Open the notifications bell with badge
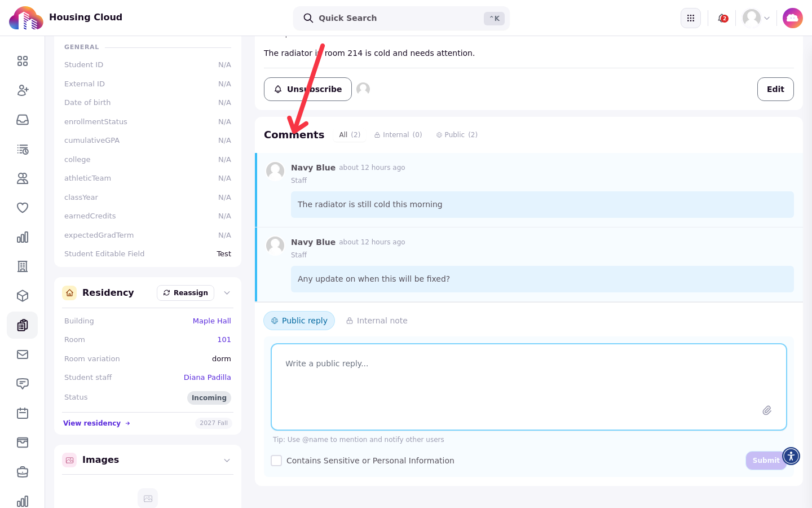This screenshot has height=508, width=812. [x=722, y=18]
